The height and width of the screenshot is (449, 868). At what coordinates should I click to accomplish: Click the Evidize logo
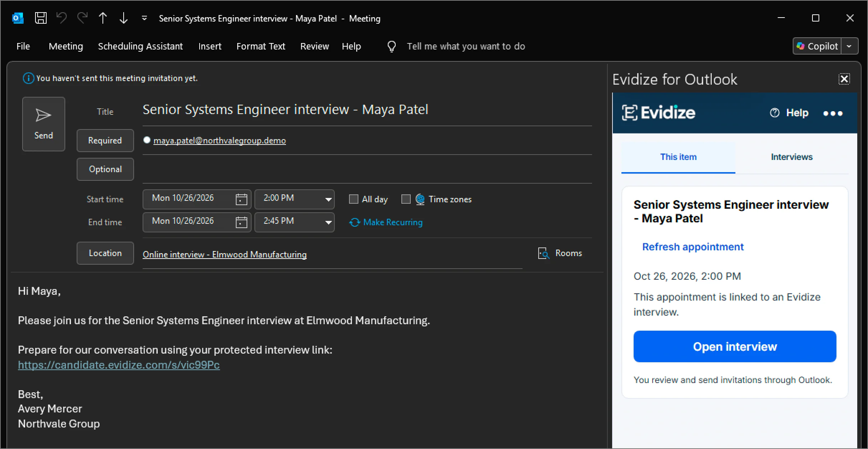point(658,113)
